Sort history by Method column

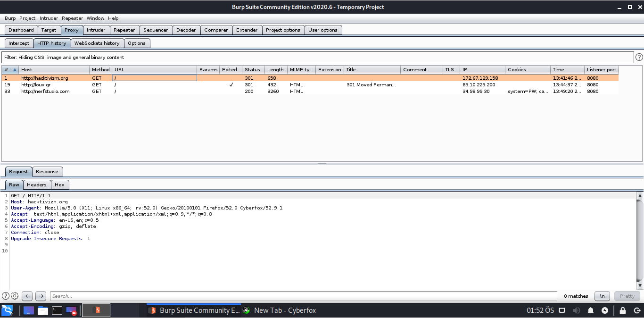pyautogui.click(x=100, y=69)
